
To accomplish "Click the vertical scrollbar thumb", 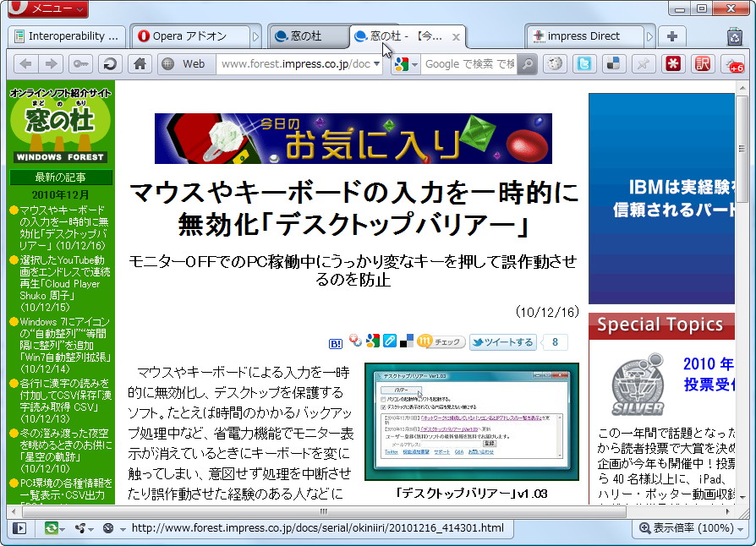I will coord(742,150).
